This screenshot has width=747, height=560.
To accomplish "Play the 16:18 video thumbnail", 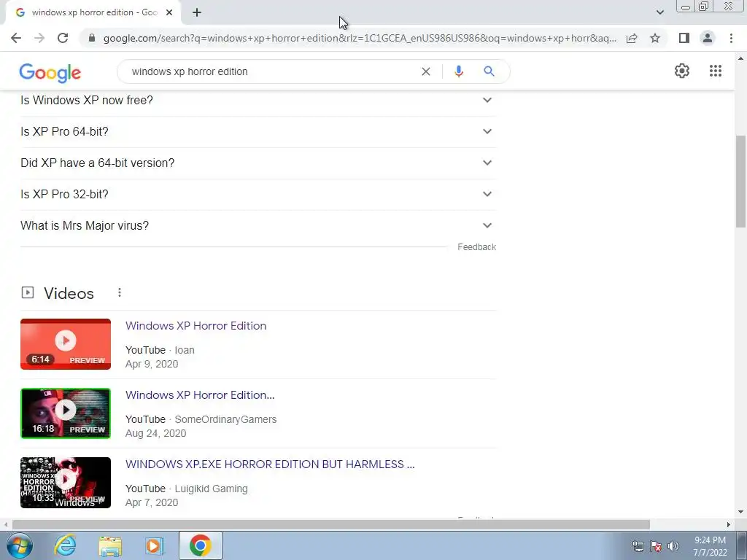I will pyautogui.click(x=66, y=413).
